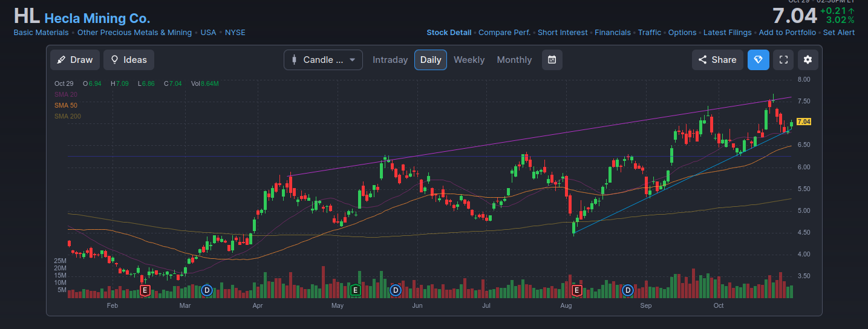
Task: Open the Short Interest link
Action: point(562,33)
